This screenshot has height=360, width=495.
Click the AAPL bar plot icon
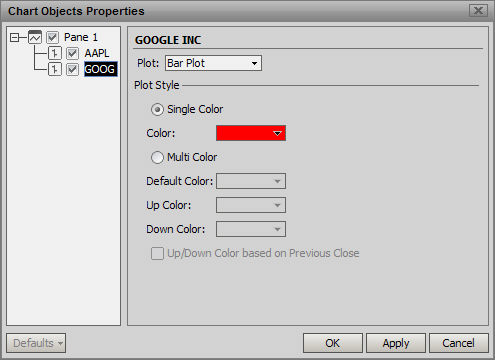[x=55, y=53]
